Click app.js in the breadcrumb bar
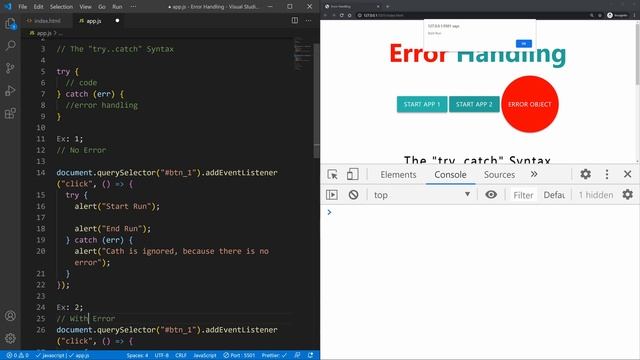Screen dimensions: 640x360 pos(44,33)
